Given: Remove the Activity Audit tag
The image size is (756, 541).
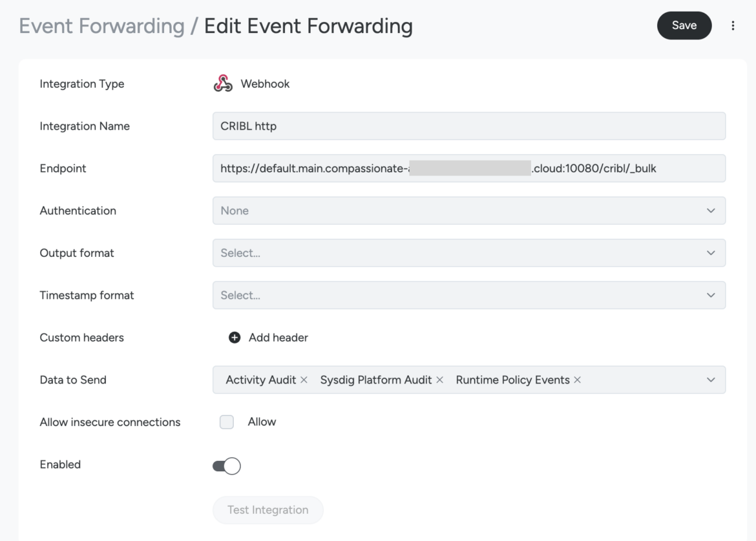Looking at the screenshot, I should point(304,380).
